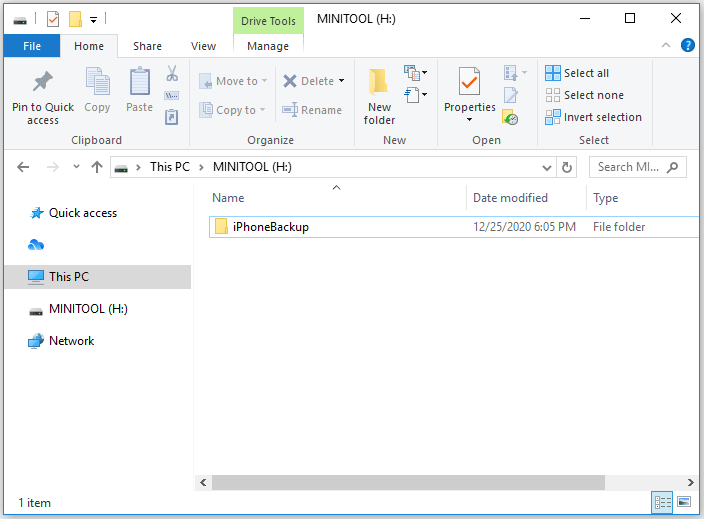Click the Properties checkmark icon

(469, 81)
